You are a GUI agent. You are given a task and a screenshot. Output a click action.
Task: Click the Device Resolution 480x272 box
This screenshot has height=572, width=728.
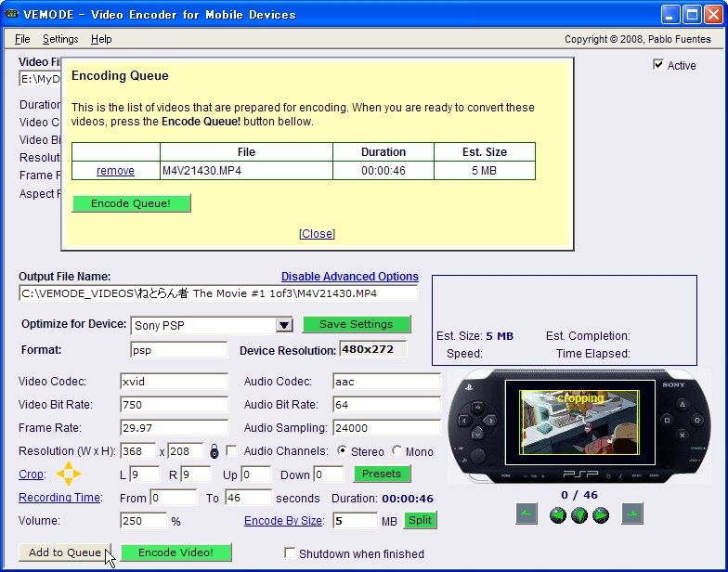[373, 349]
